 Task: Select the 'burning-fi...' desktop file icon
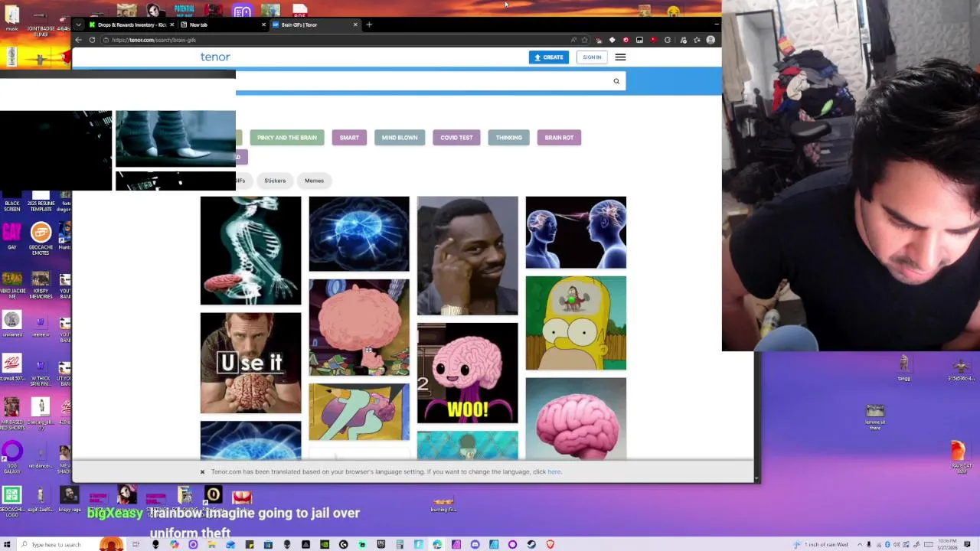pos(443,505)
